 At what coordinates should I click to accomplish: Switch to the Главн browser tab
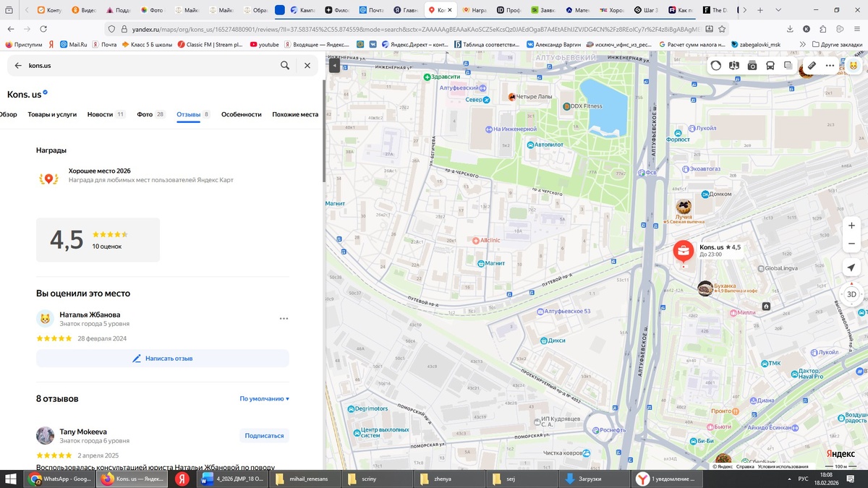click(407, 10)
